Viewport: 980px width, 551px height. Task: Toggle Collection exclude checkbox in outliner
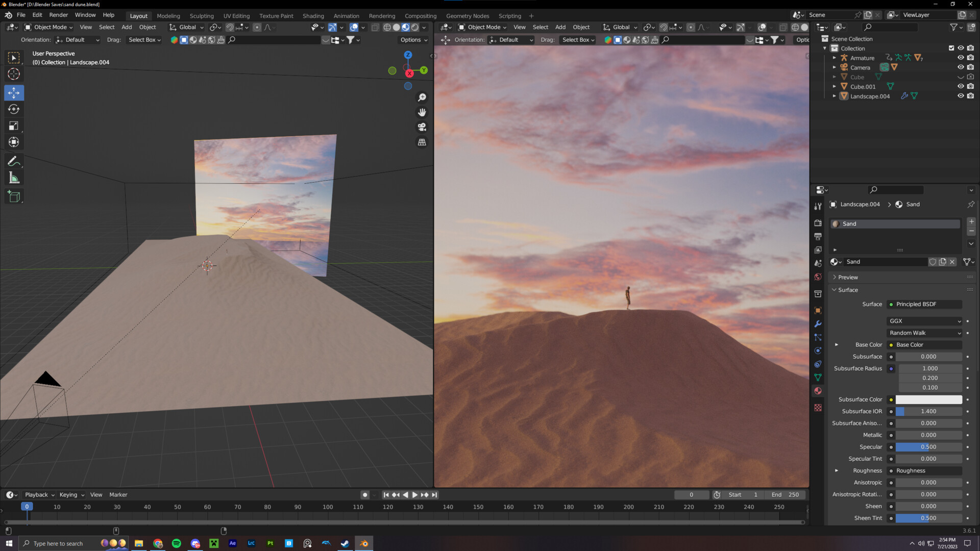tap(951, 48)
